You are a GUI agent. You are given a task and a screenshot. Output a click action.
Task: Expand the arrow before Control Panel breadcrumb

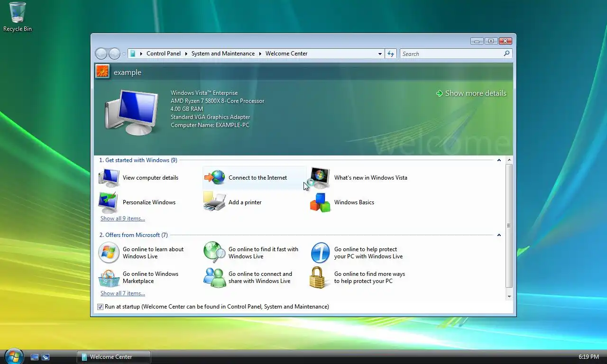tap(141, 54)
